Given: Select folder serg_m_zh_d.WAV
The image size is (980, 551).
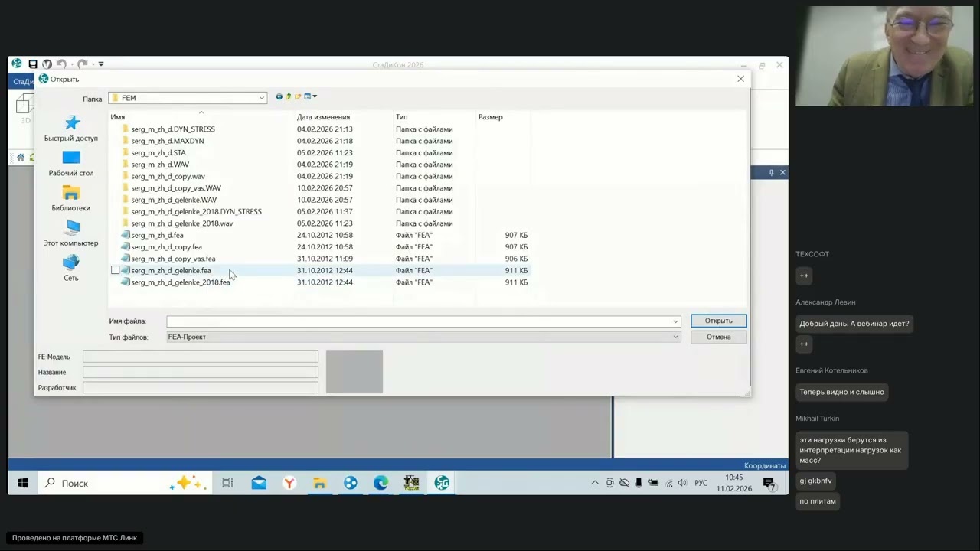Looking at the screenshot, I should coord(159,165).
